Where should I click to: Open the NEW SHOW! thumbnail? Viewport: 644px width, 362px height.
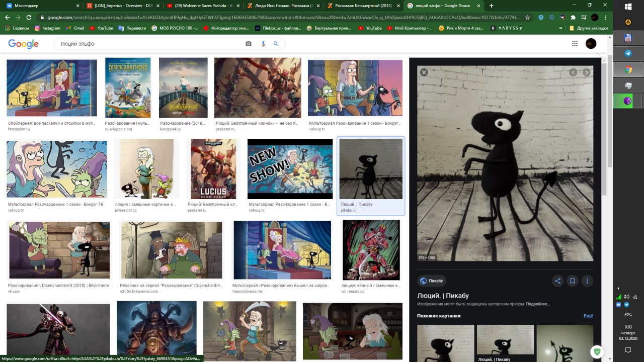click(290, 169)
